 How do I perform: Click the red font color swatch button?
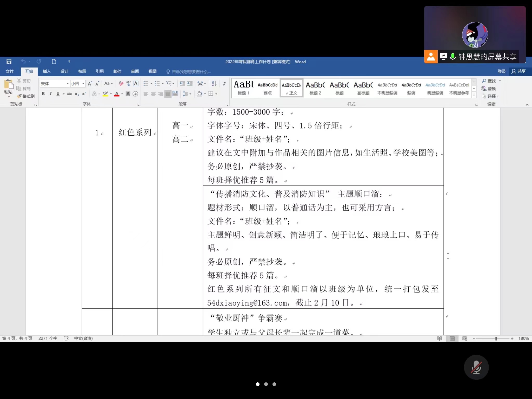(x=117, y=94)
